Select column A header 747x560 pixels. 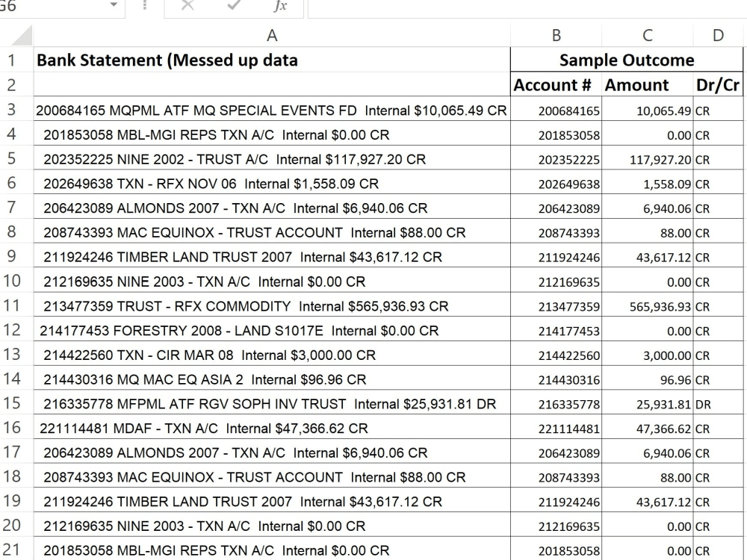272,35
